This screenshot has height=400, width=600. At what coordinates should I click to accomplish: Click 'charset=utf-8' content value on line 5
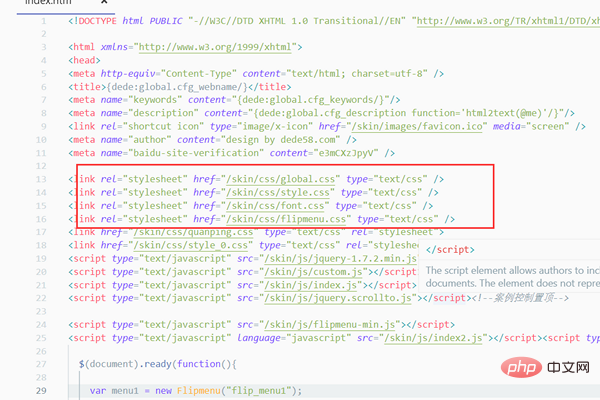click(387, 73)
